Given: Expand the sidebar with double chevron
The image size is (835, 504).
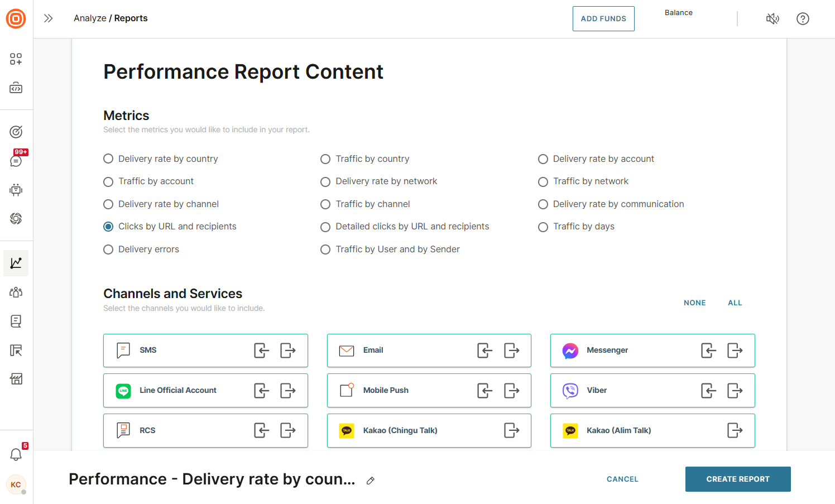Looking at the screenshot, I should coord(49,18).
